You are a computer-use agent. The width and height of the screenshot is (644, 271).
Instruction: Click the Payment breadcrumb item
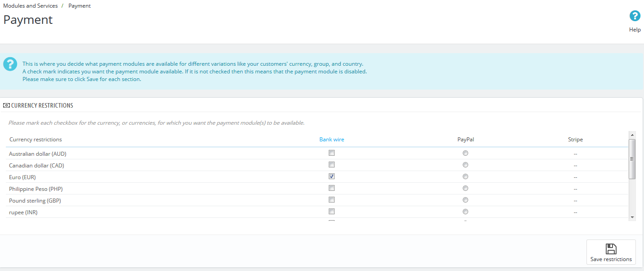[80, 6]
